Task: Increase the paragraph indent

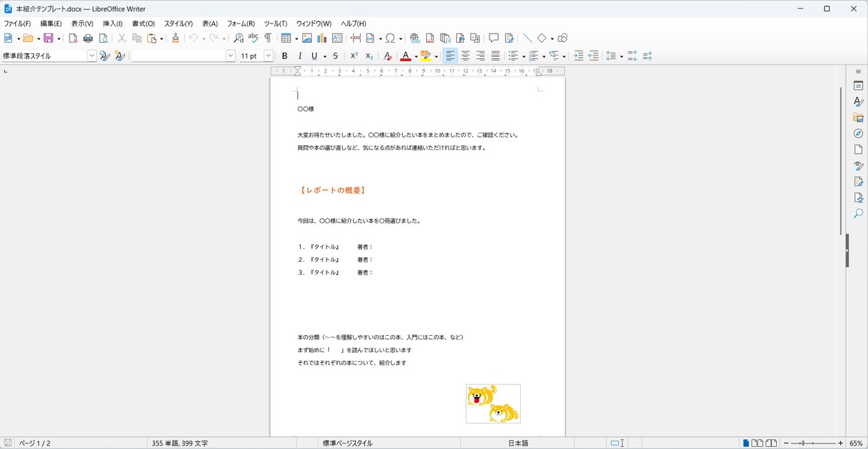Action: click(578, 56)
